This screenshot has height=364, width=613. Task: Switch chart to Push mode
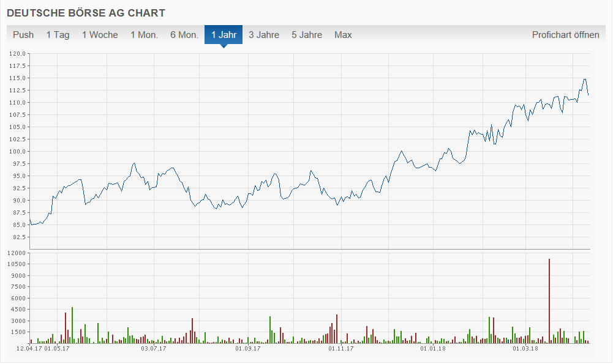coord(23,35)
